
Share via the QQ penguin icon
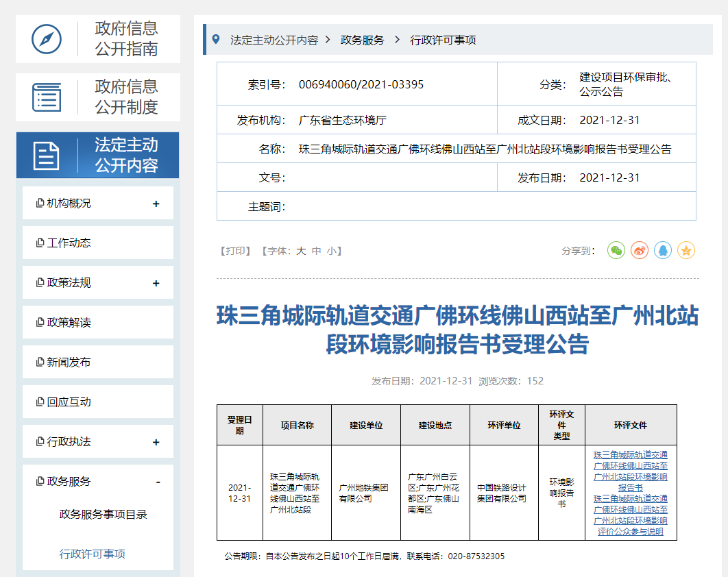[663, 251]
